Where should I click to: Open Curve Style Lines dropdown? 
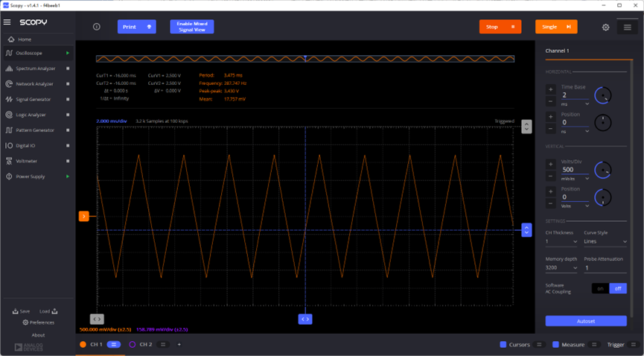[x=605, y=241]
